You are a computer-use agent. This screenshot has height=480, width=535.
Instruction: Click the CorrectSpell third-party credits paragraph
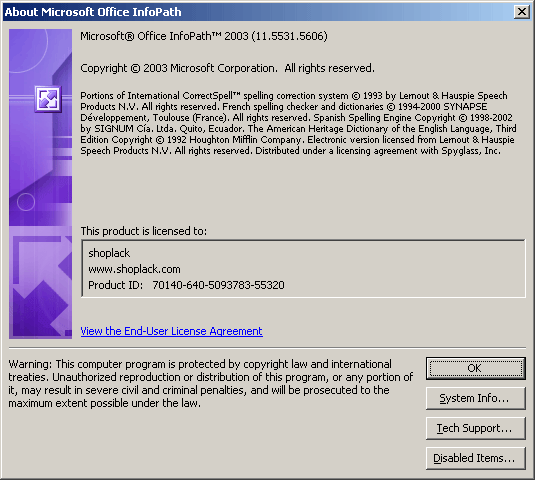coord(298,123)
